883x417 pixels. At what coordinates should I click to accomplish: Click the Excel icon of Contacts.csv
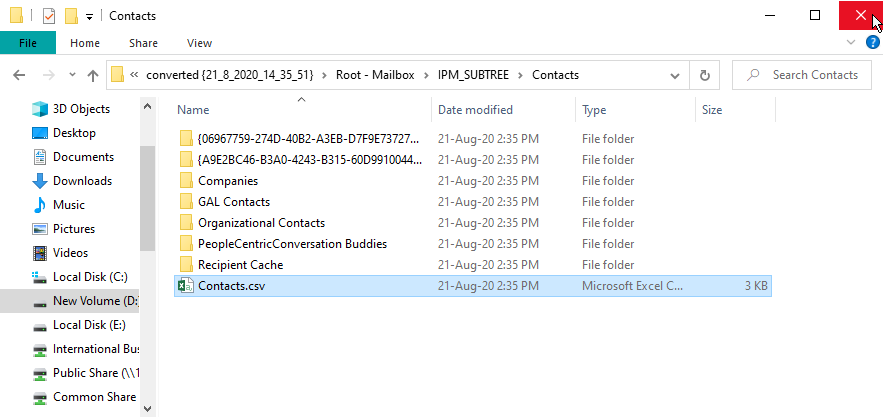186,286
